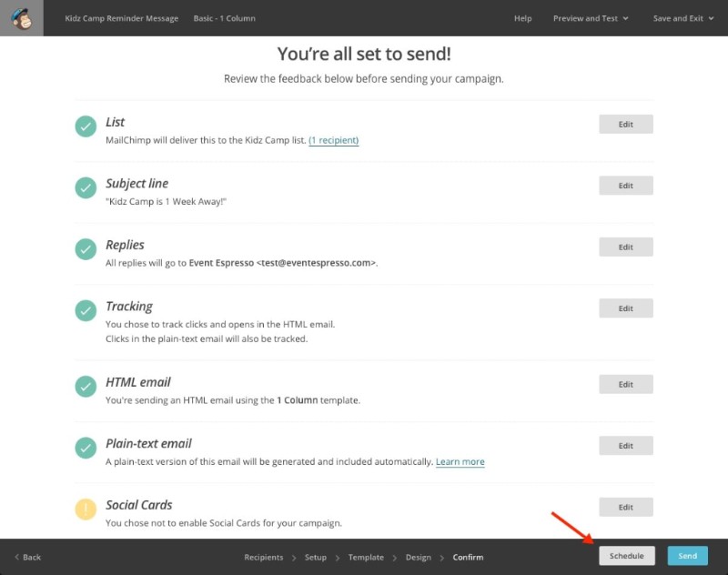Edit the Social Cards section
728x575 pixels.
coord(626,508)
